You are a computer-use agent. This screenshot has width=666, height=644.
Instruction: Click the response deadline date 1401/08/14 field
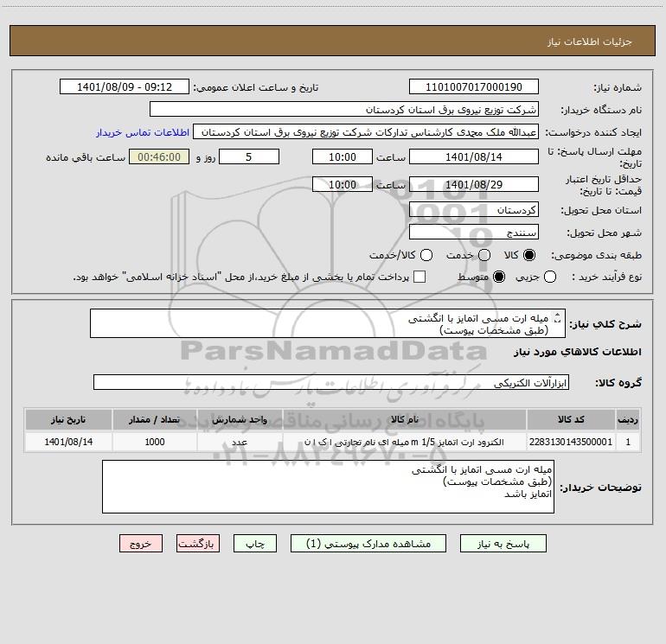(x=474, y=156)
